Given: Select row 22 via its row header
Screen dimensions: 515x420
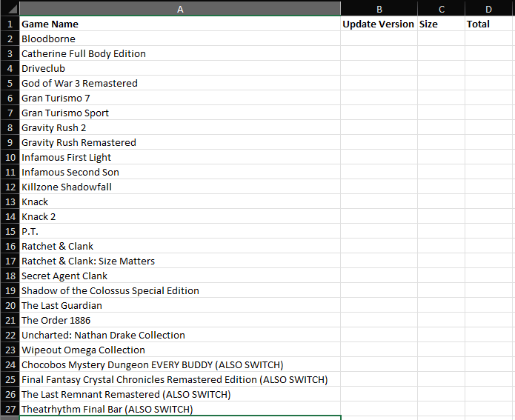Looking at the screenshot, I should [10, 335].
